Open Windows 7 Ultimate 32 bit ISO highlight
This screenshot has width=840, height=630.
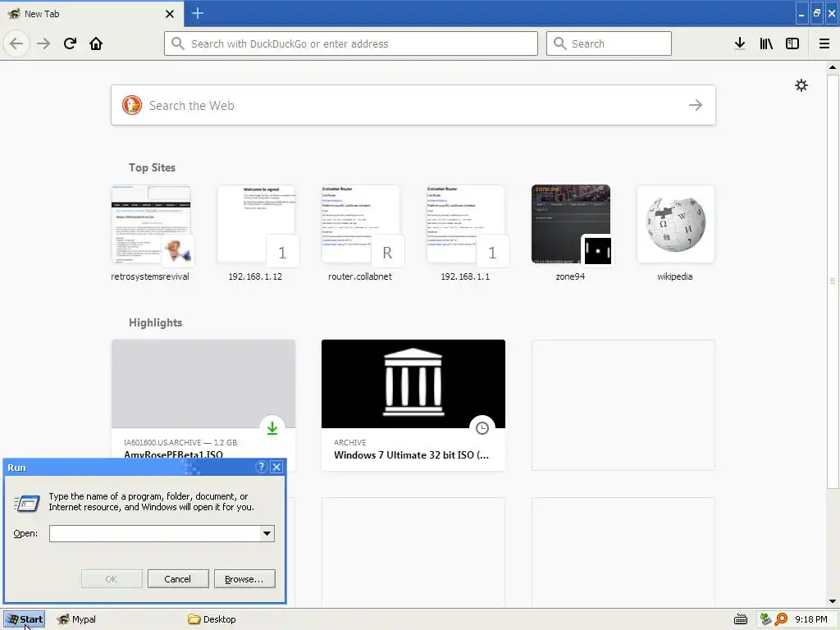(413, 405)
